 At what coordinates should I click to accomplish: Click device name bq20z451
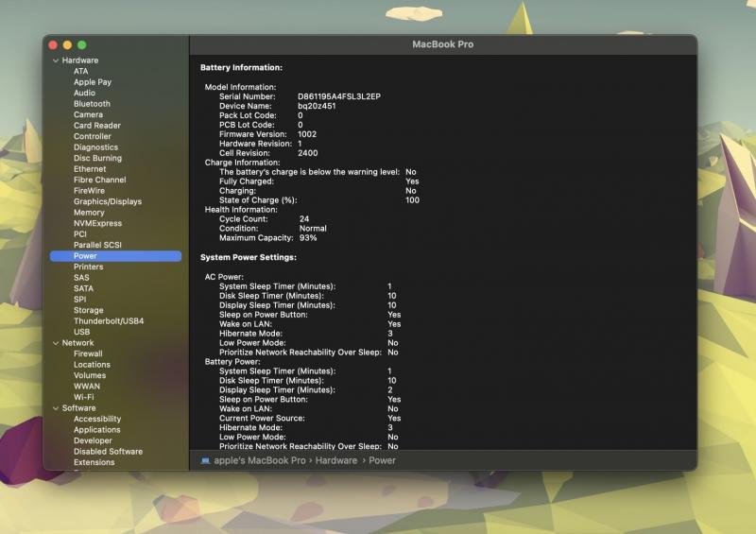(x=317, y=106)
